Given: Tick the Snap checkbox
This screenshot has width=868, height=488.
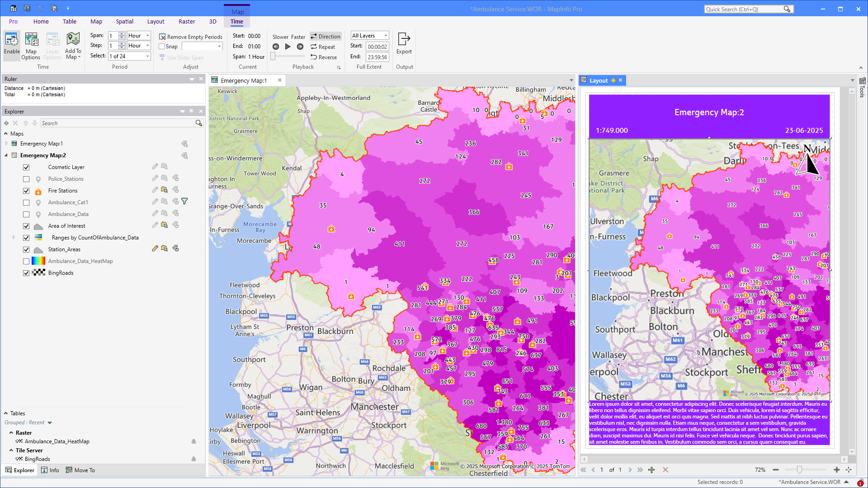Looking at the screenshot, I should point(162,47).
